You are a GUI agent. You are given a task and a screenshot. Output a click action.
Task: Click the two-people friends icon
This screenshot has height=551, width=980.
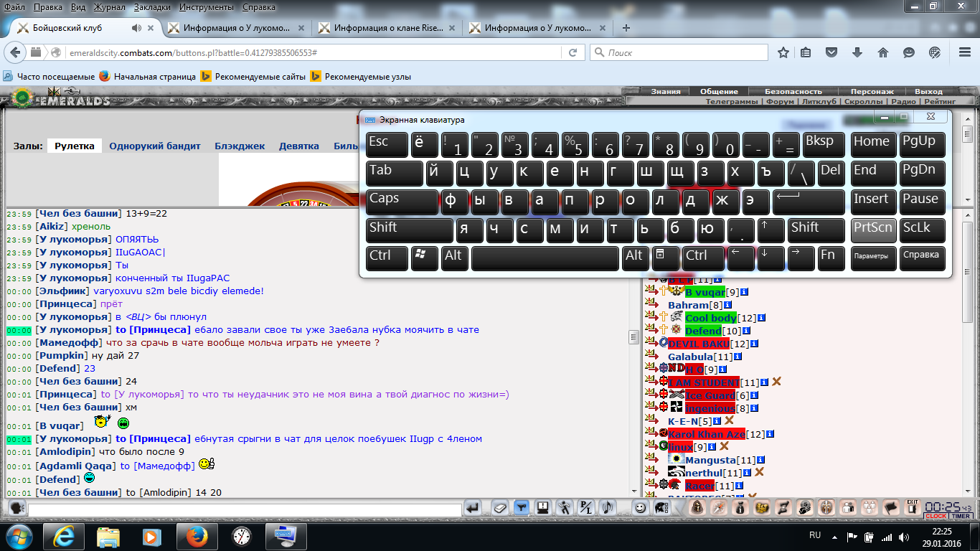coord(848,508)
